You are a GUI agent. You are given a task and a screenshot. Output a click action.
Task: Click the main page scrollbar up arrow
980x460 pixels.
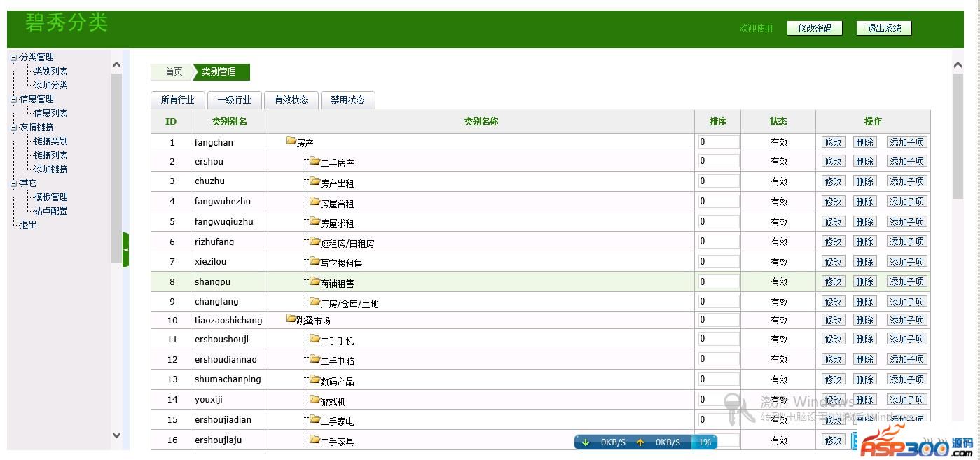point(958,65)
